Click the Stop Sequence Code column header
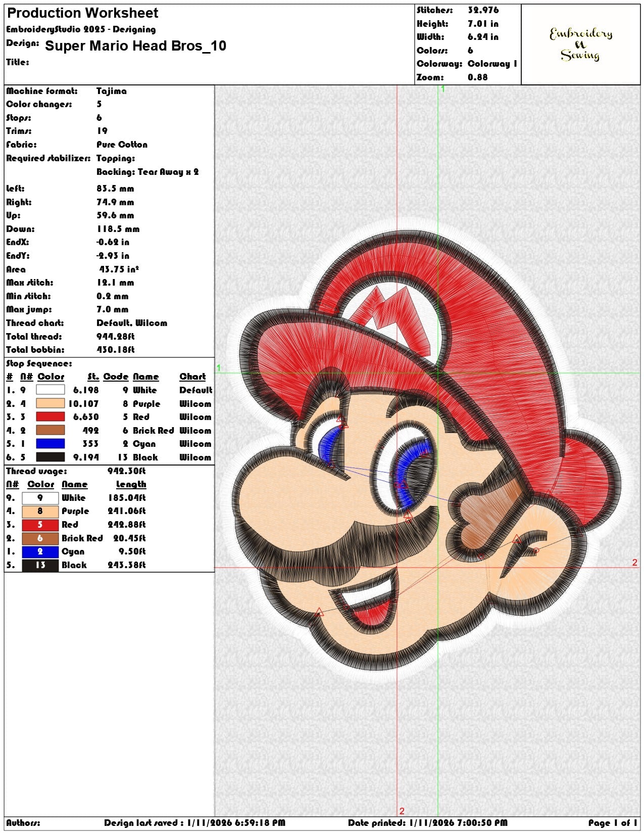The width and height of the screenshot is (644, 834). [116, 377]
